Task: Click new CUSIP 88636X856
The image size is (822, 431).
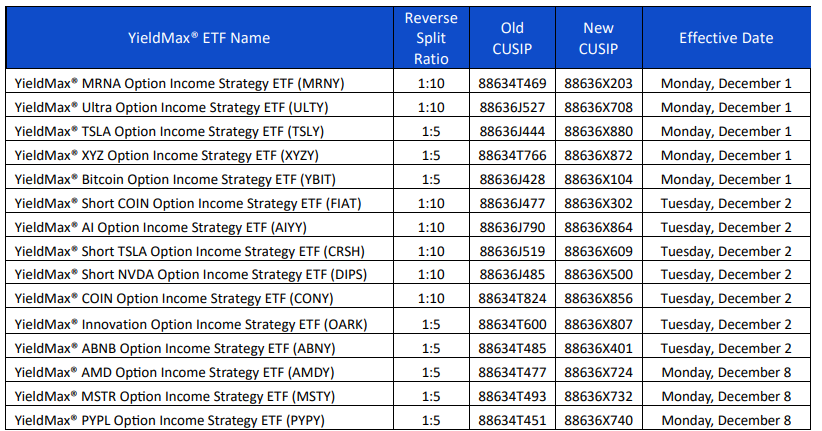Action: tap(598, 299)
